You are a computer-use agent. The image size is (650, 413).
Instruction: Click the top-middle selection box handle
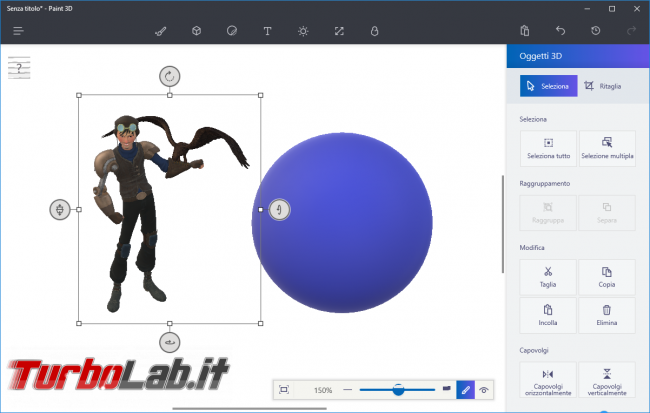[170, 95]
